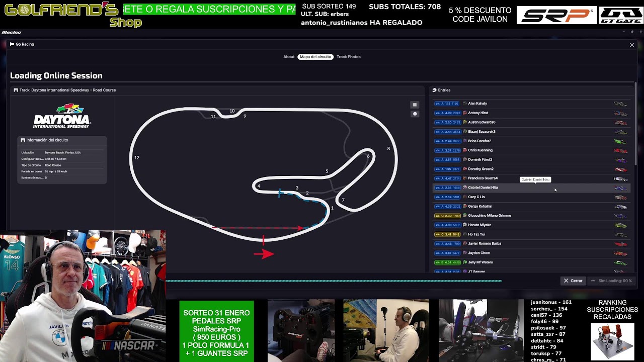Select entry Chris Kuenning

(x=531, y=150)
